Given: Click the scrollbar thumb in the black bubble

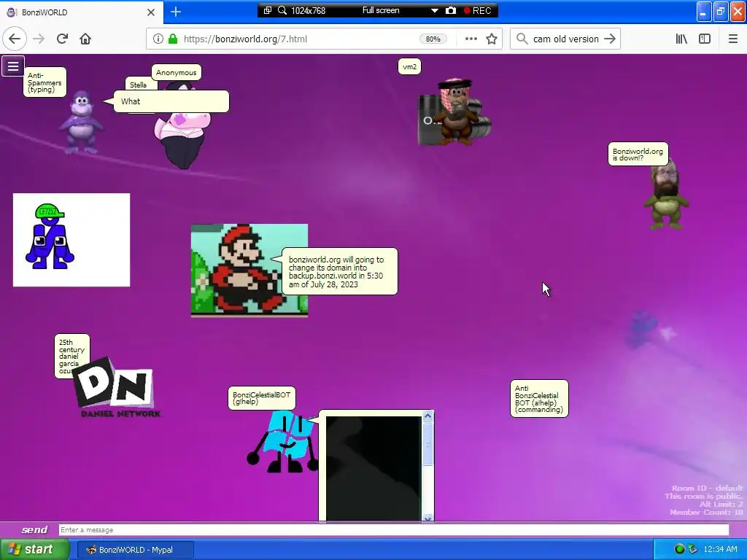Looking at the screenshot, I should click(x=427, y=443).
